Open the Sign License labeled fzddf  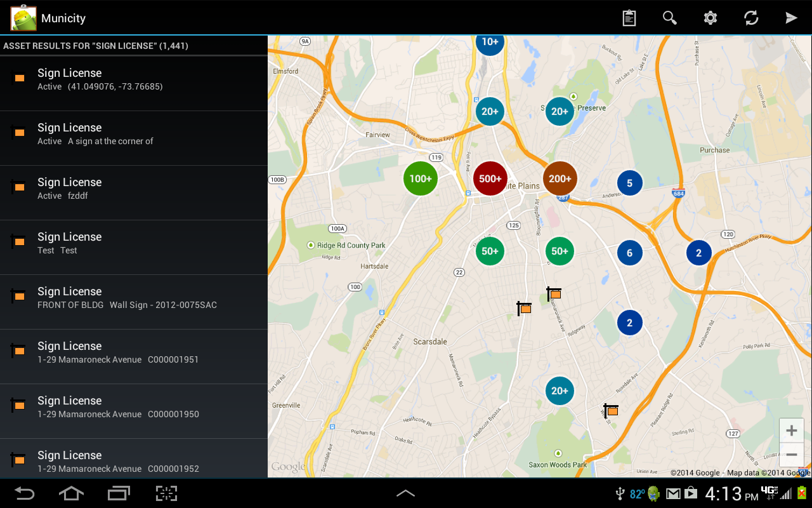(134, 193)
